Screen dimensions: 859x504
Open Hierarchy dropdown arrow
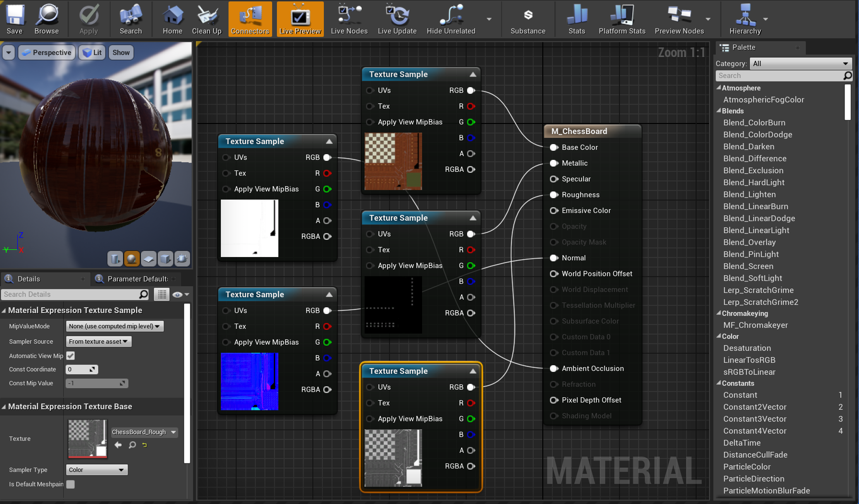point(766,19)
